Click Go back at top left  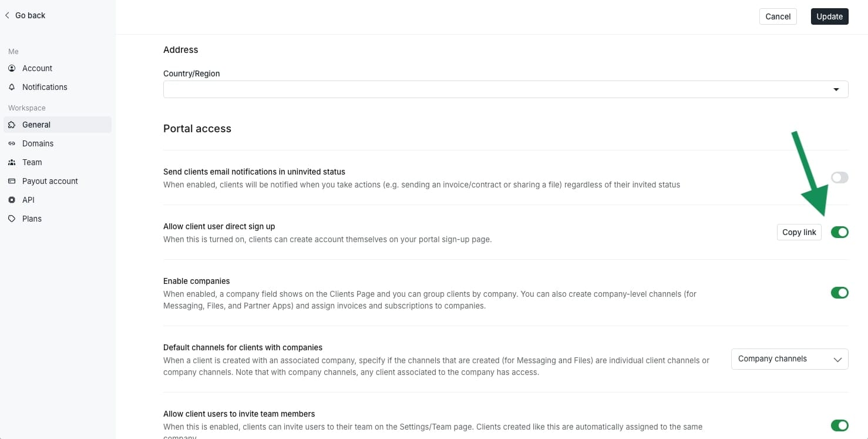pos(25,15)
